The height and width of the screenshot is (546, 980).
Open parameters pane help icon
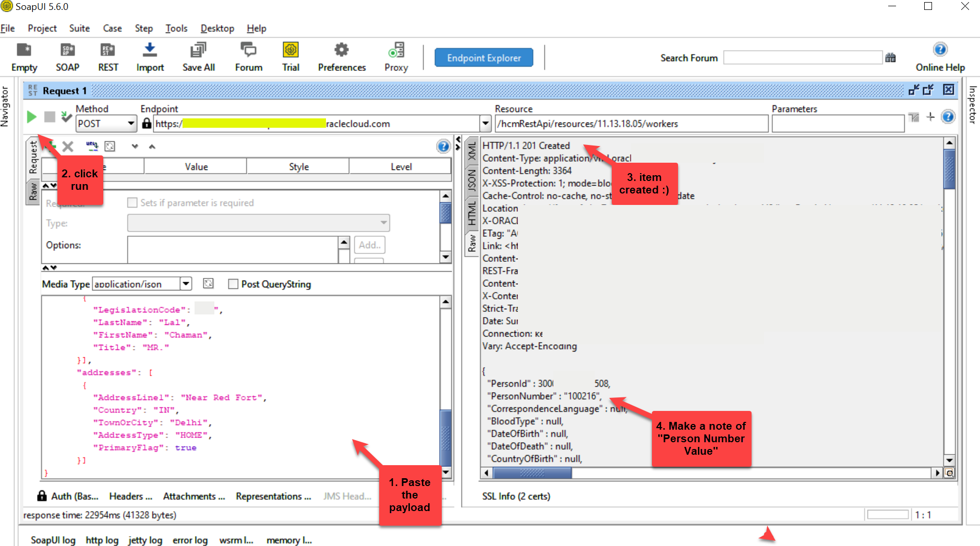pos(443,147)
